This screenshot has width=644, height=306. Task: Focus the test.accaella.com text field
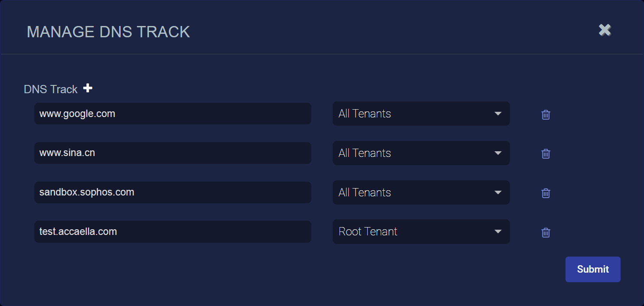tap(173, 231)
